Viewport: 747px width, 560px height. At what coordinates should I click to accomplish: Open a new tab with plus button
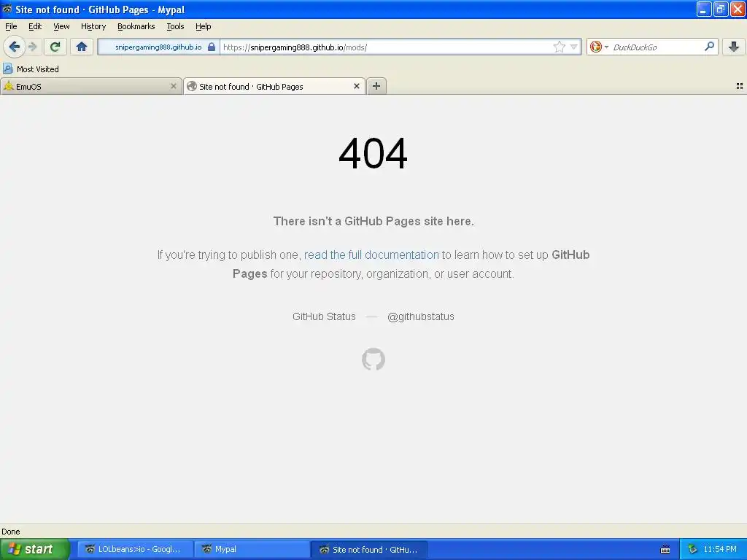point(376,86)
